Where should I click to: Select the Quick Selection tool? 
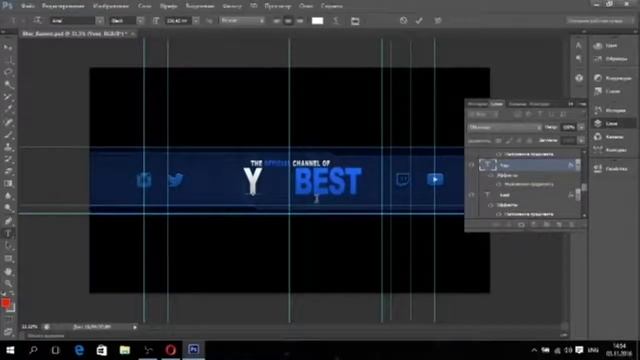8,84
